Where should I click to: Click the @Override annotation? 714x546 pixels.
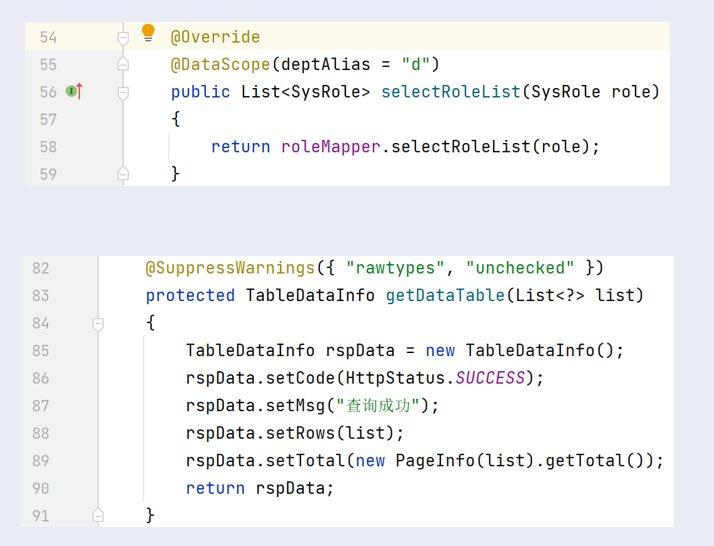215,37
